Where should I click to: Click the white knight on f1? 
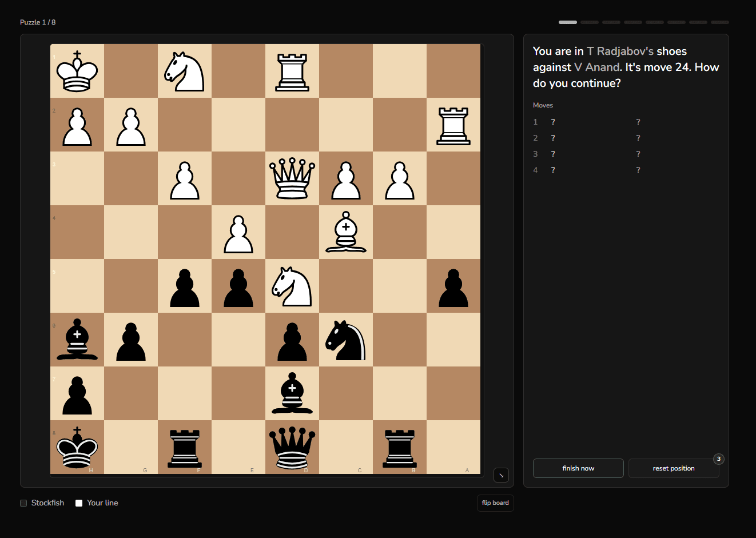pos(185,71)
